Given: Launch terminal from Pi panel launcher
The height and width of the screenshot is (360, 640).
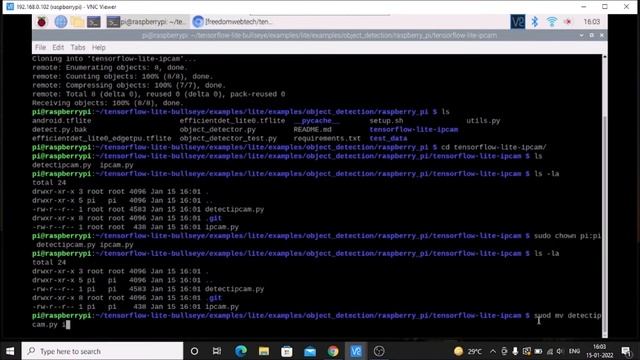Looking at the screenshot, I should (93, 22).
